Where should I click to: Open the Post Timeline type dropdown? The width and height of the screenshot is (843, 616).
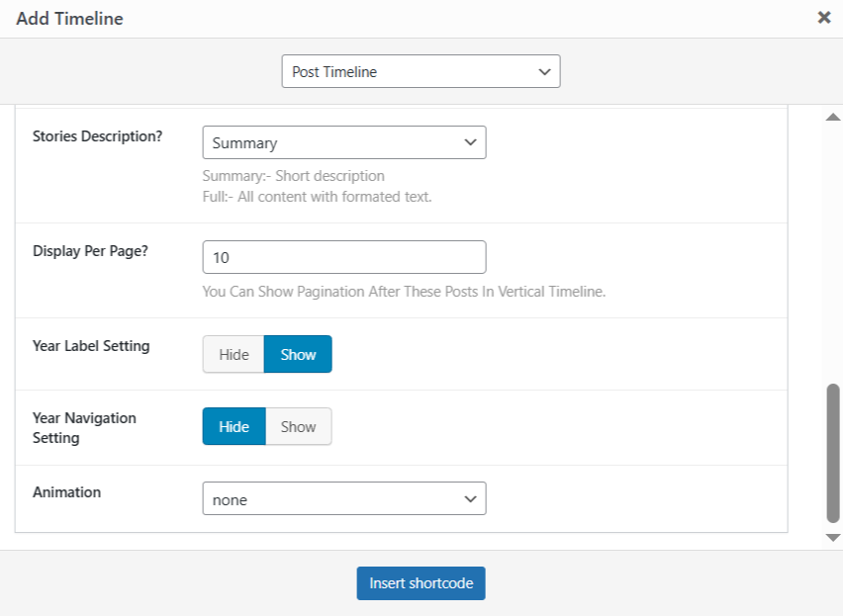pos(421,71)
